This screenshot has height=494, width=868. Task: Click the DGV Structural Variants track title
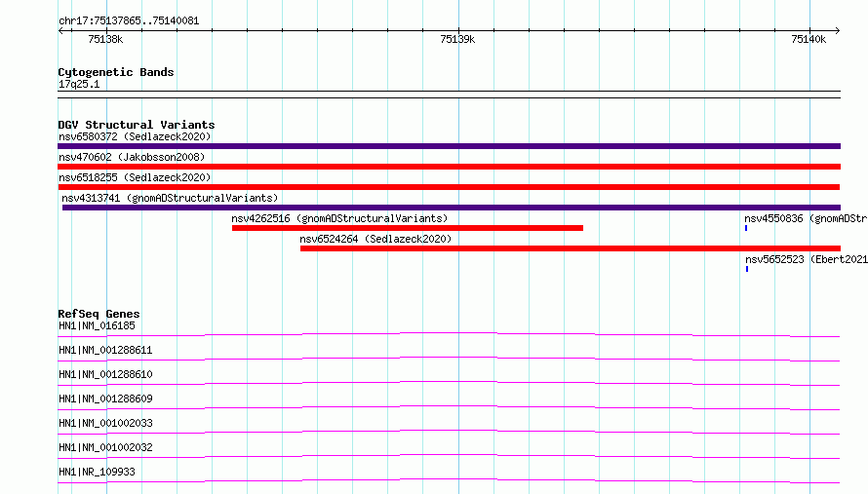[137, 125]
